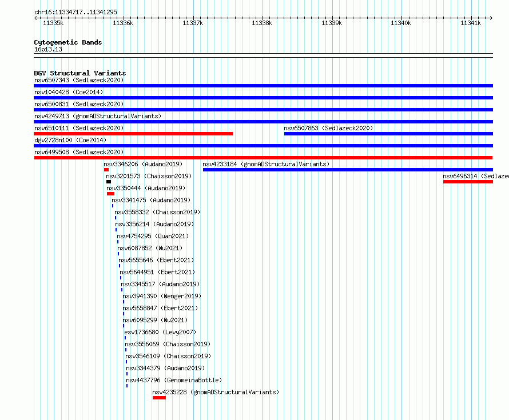Click nsv4235228 (gnomADStructuralVariants) label
The image size is (509, 420).
click(216, 392)
